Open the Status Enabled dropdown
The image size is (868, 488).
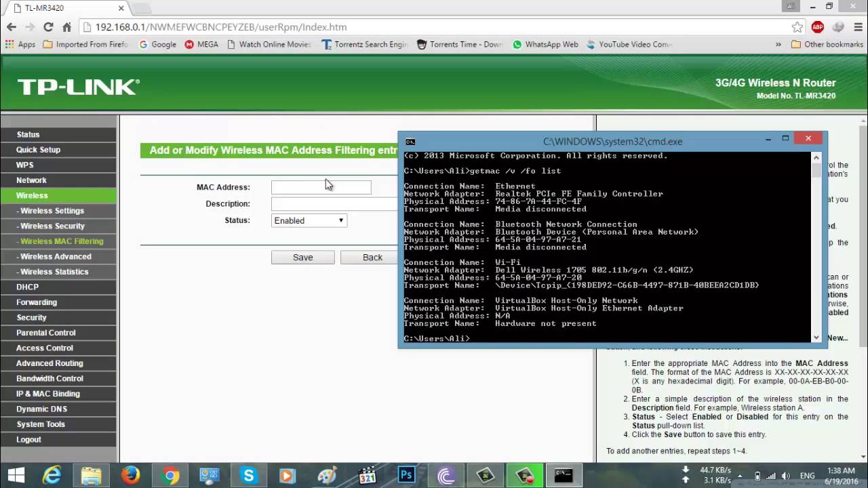click(x=309, y=220)
